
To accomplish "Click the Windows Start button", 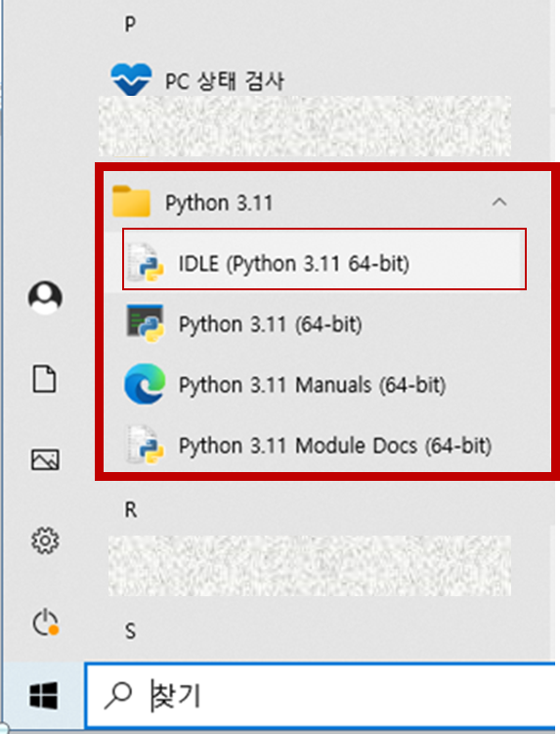I will pyautogui.click(x=44, y=695).
